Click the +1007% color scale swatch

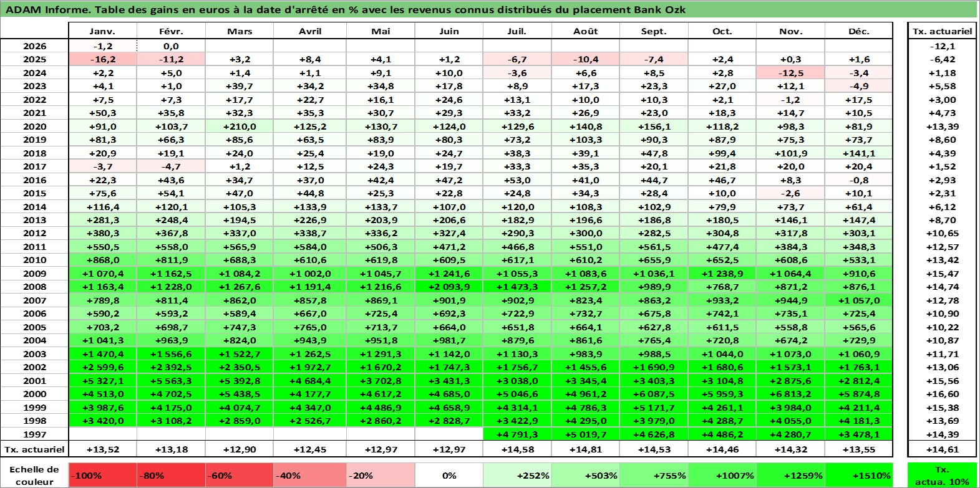click(722, 475)
